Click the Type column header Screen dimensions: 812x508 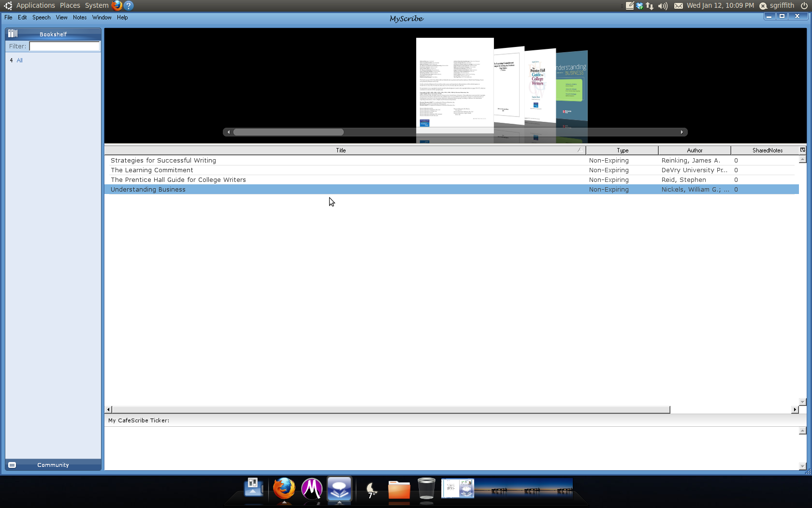click(x=622, y=150)
